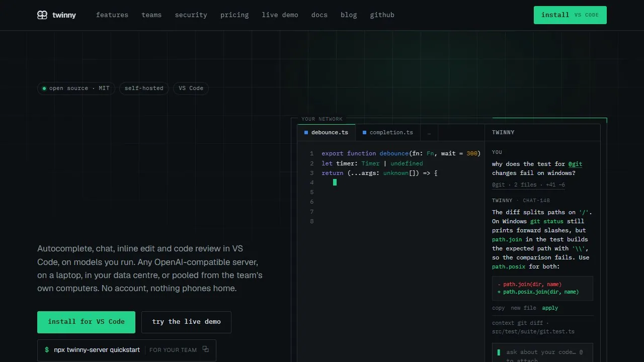Open the github link
Screen dimensions: 644x362
click(382, 15)
